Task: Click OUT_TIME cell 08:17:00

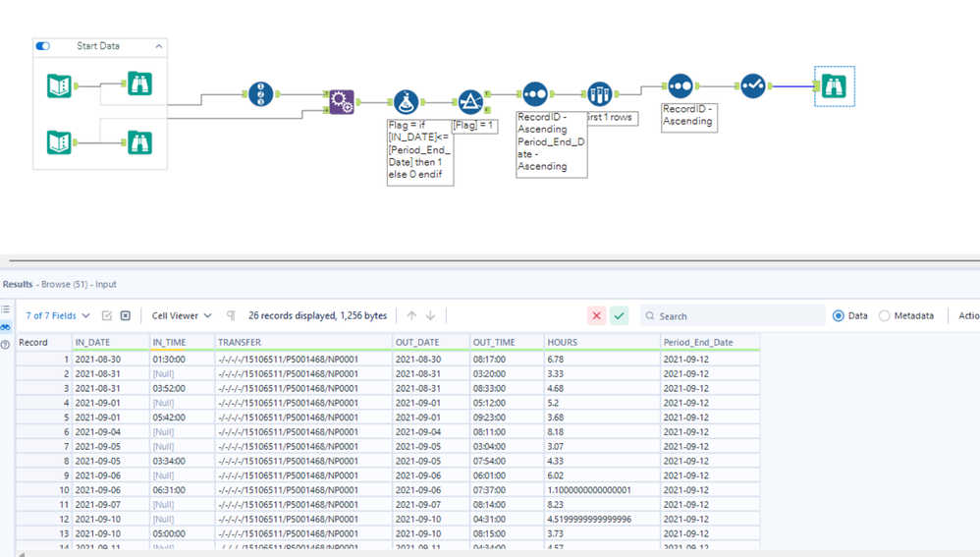Action: (507, 360)
